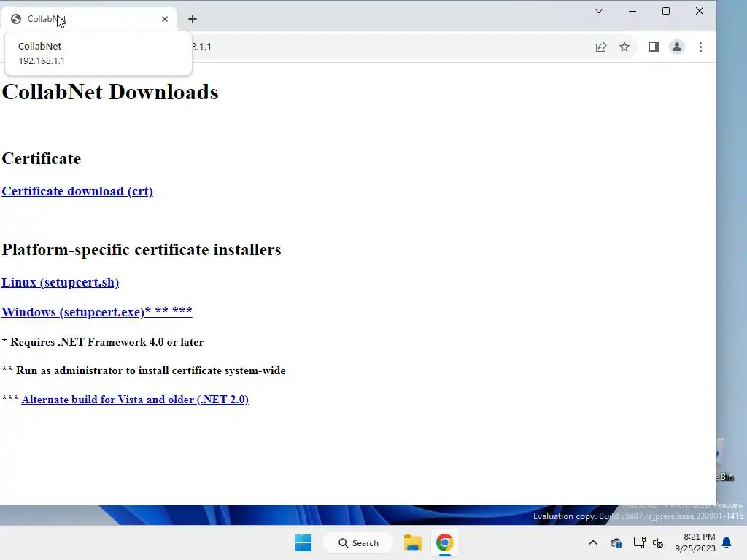
Task: Open the Chrome profile avatar
Action: coord(676,47)
